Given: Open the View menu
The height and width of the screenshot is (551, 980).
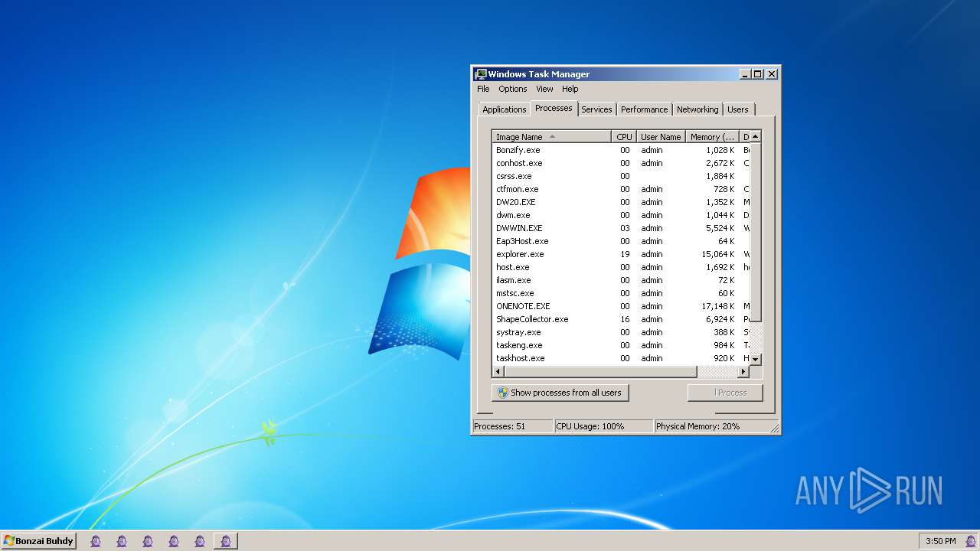Looking at the screenshot, I should pos(544,89).
